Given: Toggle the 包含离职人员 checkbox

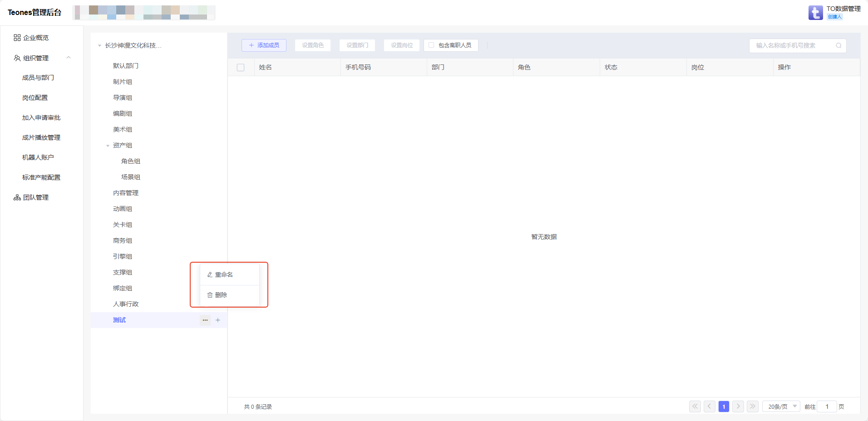Looking at the screenshot, I should tap(431, 45).
